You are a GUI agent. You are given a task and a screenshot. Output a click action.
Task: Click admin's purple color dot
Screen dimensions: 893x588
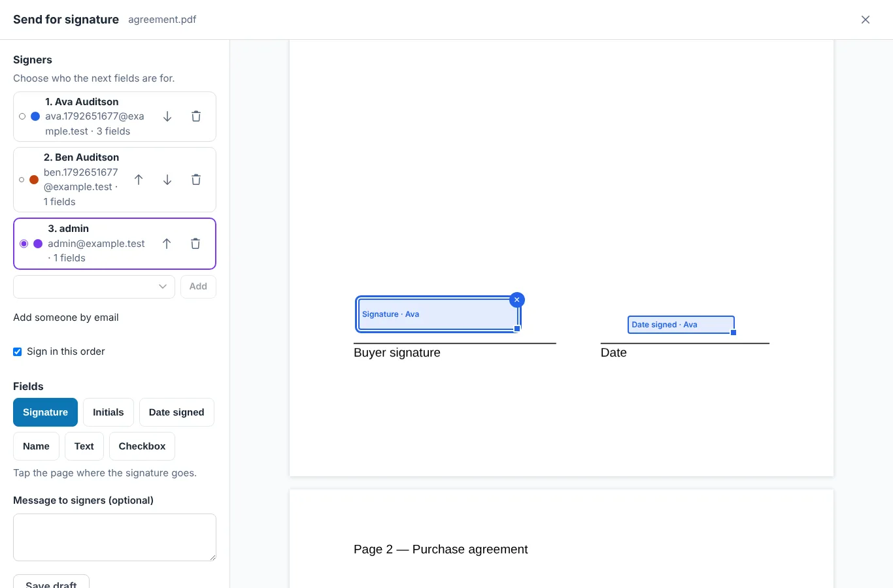click(38, 244)
